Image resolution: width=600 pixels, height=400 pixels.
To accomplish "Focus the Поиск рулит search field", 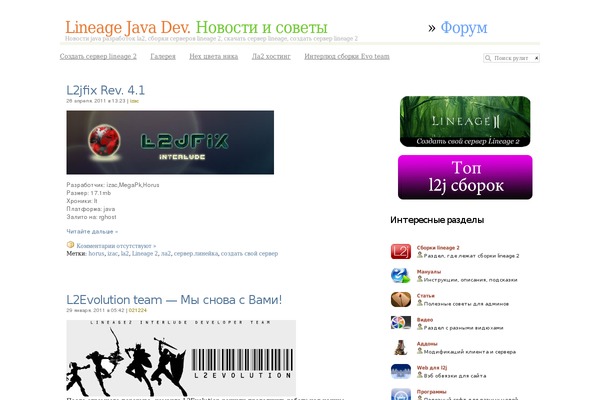I will [511, 58].
